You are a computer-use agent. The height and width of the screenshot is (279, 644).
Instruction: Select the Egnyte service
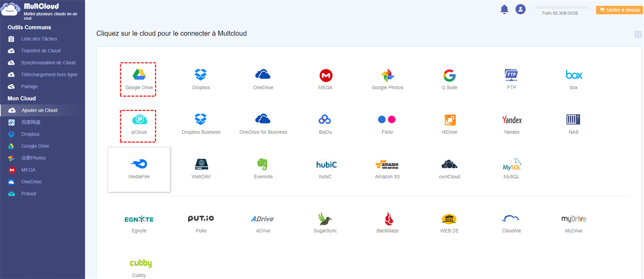click(x=139, y=219)
